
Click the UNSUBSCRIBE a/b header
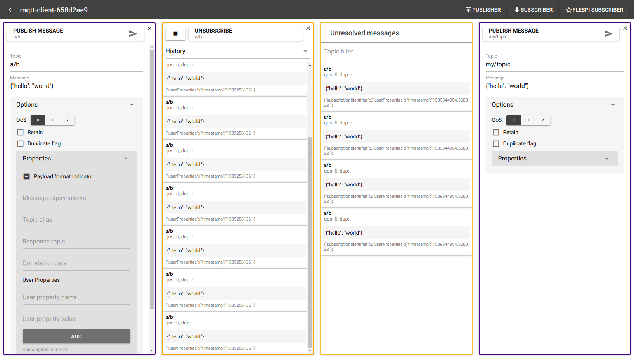(246, 34)
